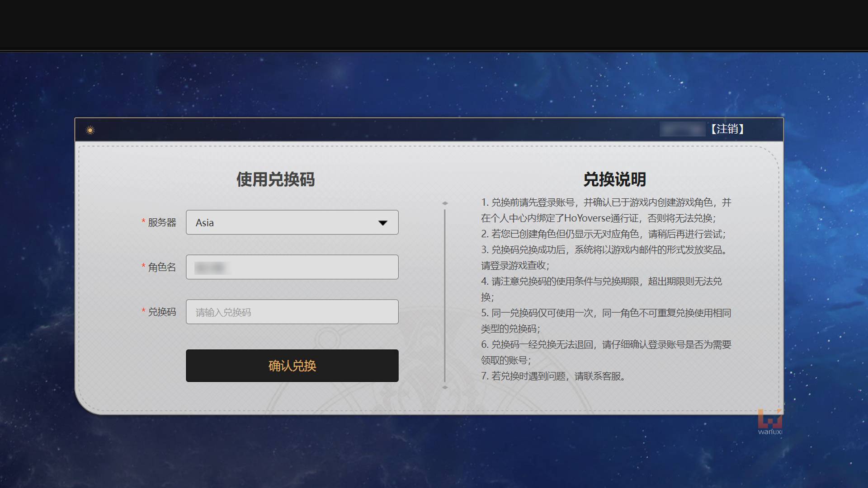Viewport: 868px width, 488px height.
Task: Click instruction 1 line mentioning HoYoverse通行证
Action: tap(598, 218)
